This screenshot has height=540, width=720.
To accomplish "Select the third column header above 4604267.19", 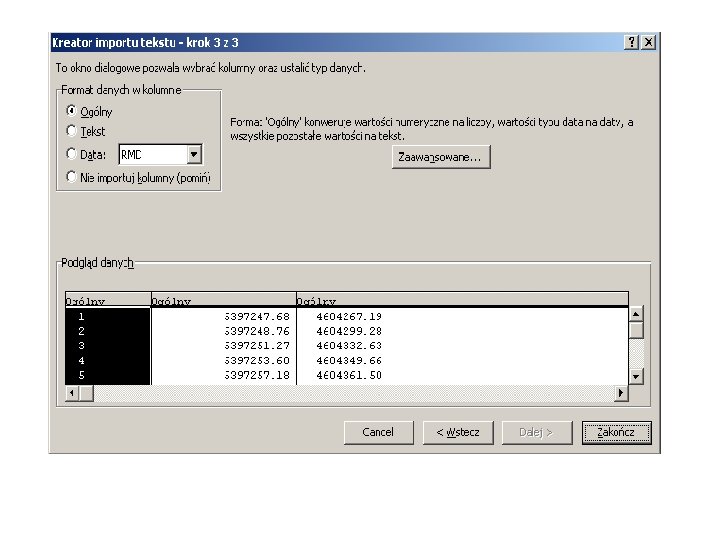I will point(462,299).
